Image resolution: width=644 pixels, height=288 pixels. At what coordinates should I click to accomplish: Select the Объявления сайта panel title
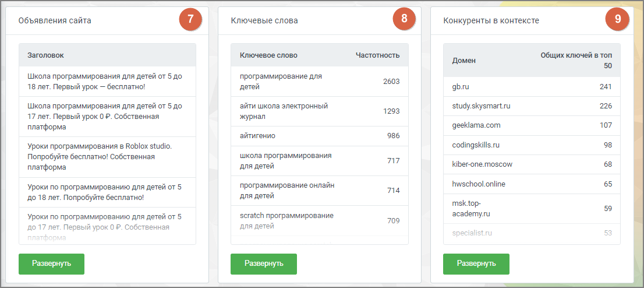click(55, 20)
